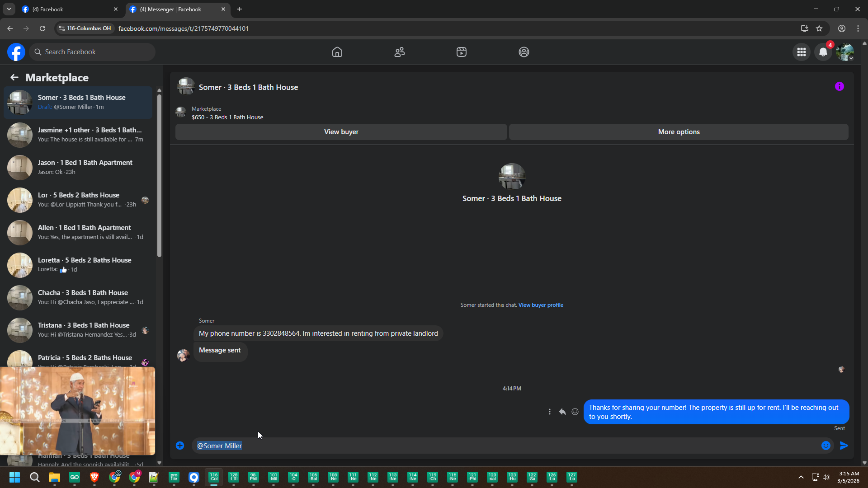Open the Jasmine +1 other conversation
Image resolution: width=868 pixels, height=488 pixels.
click(x=78, y=135)
